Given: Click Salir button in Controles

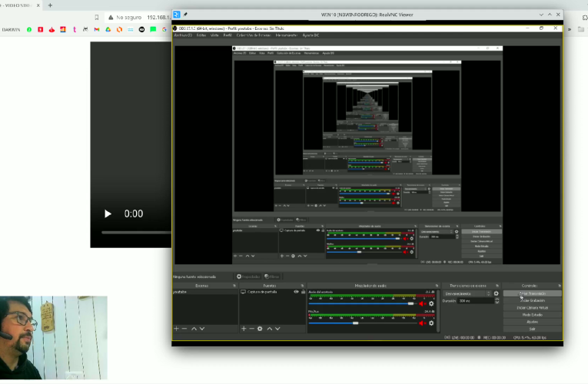Looking at the screenshot, I should 532,329.
